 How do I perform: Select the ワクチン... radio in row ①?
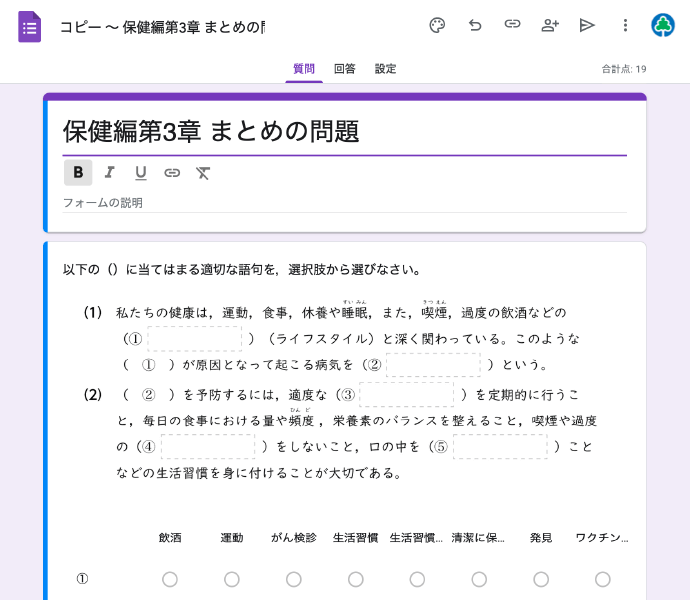coord(603,579)
